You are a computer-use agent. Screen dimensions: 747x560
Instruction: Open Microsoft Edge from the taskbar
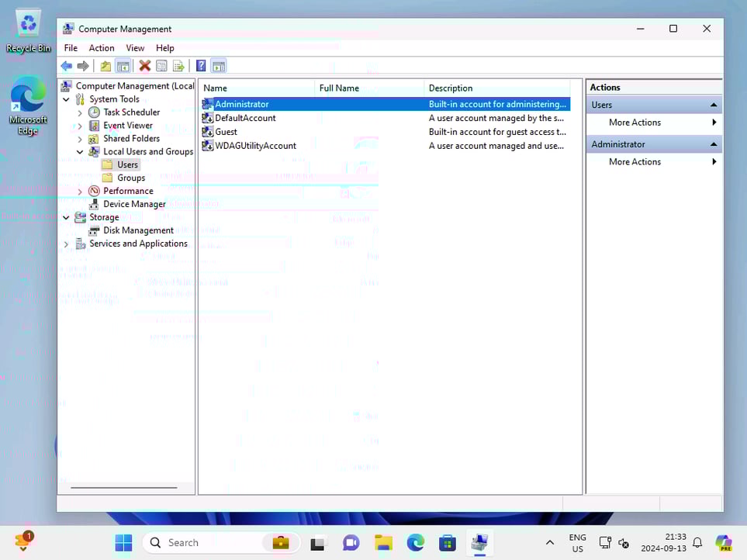(416, 542)
